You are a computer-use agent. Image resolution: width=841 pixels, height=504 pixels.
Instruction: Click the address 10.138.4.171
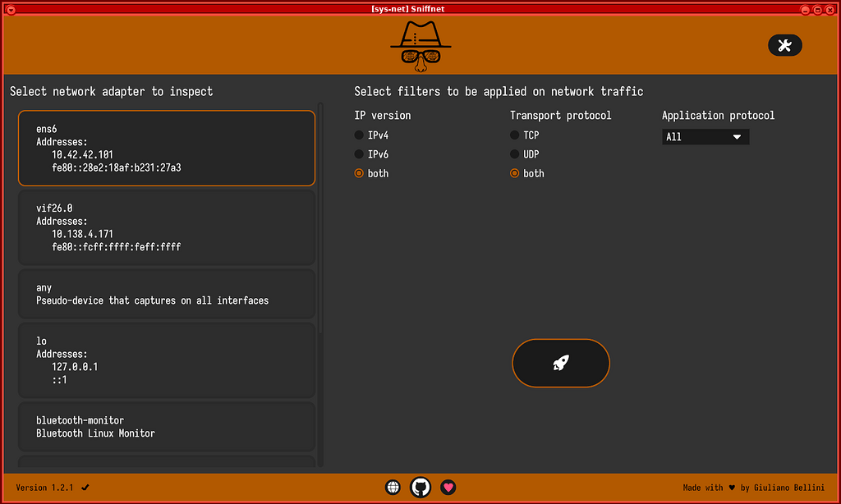(83, 234)
